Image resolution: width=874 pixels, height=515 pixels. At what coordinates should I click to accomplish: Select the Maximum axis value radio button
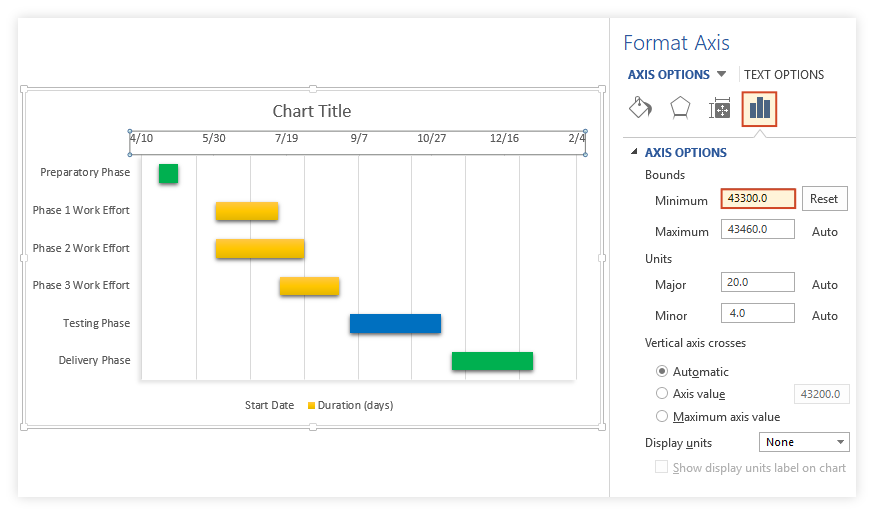(662, 416)
